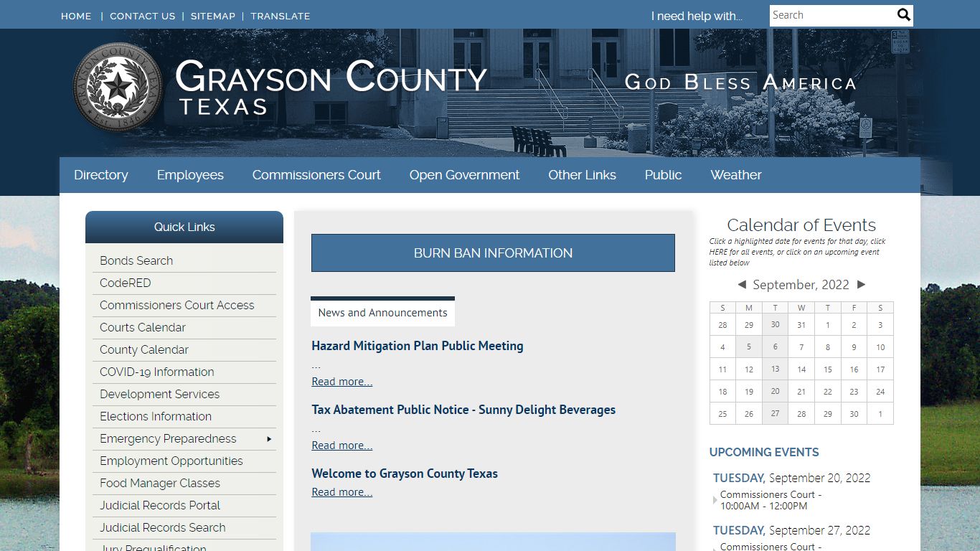The height and width of the screenshot is (551, 980).
Task: Click the Calendar of Events title
Action: pos(801,225)
